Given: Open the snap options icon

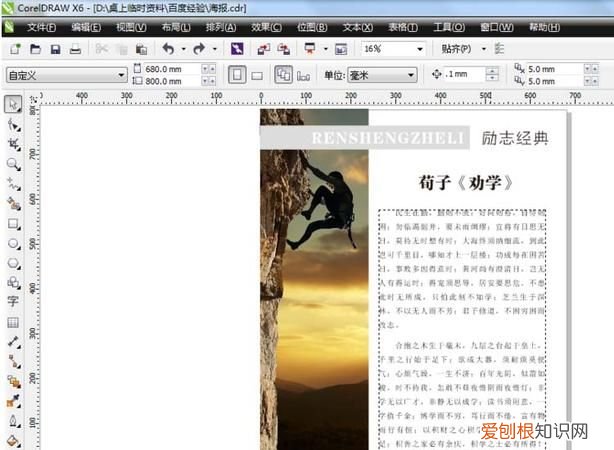Looking at the screenshot, I should point(499,49).
